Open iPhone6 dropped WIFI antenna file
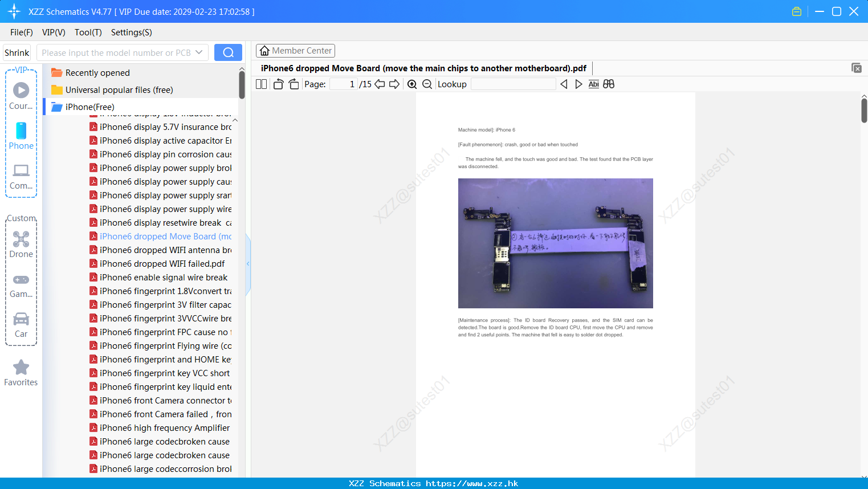 click(161, 250)
